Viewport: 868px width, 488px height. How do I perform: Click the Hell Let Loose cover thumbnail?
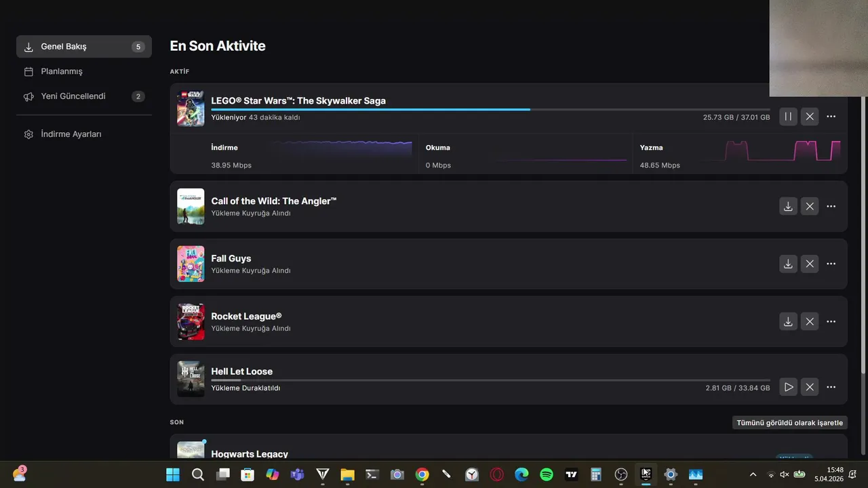pyautogui.click(x=191, y=379)
